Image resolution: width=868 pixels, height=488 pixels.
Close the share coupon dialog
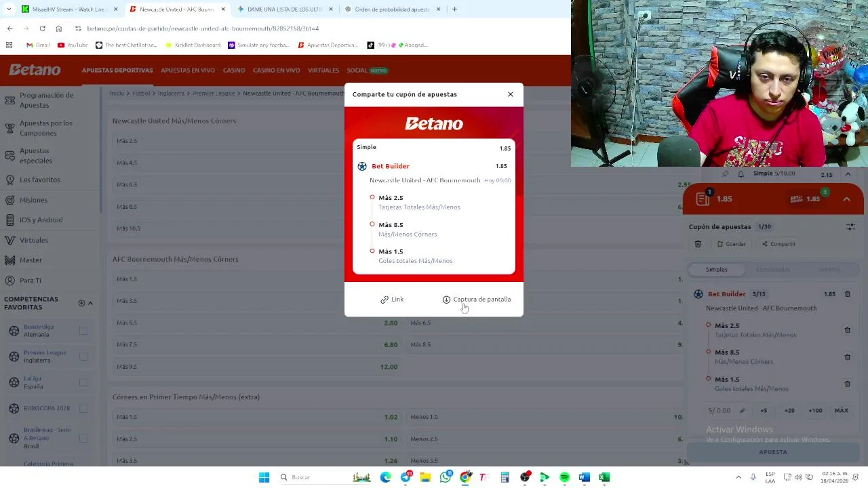(511, 94)
